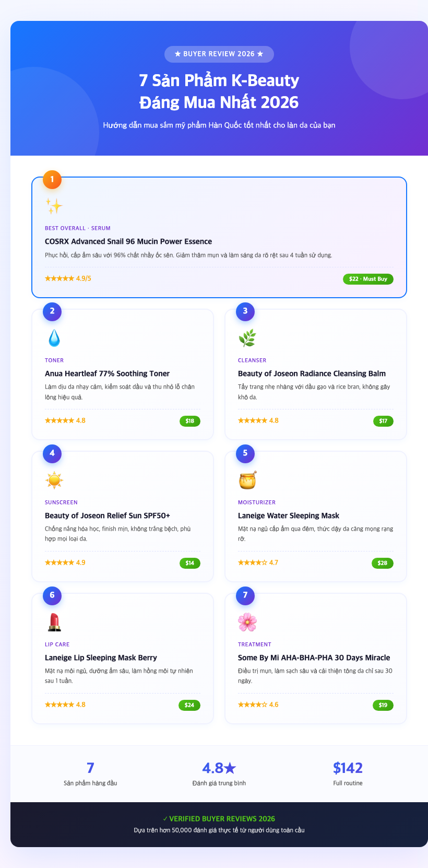The image size is (428, 868).
Task: Click the sparkles icon on COSRX card
Action: coord(54,206)
